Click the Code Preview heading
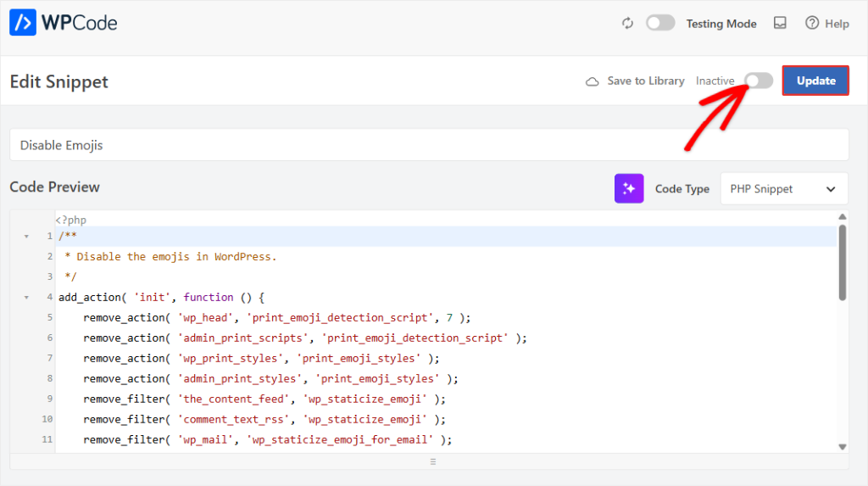Viewport: 868px width, 486px height. [x=55, y=187]
